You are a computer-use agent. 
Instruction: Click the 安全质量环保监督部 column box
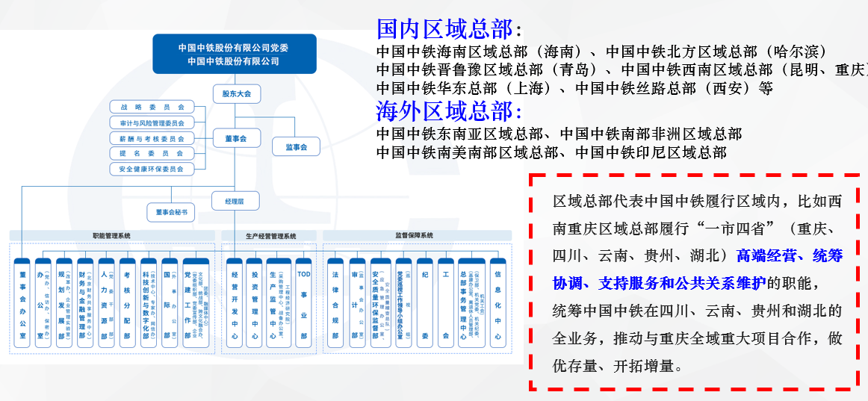380,303
